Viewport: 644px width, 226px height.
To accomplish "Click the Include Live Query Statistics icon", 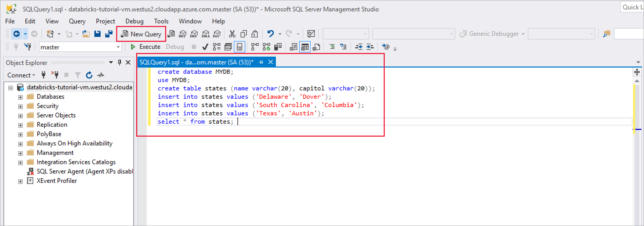I will (x=266, y=47).
